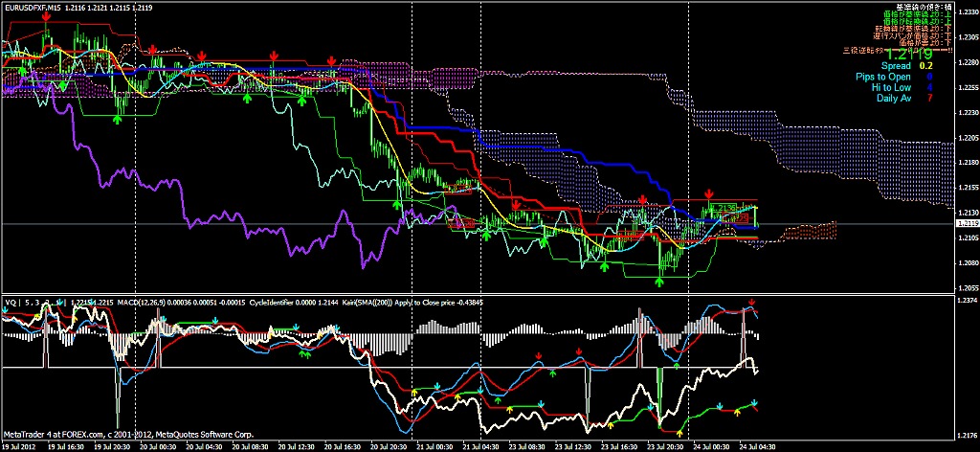Click the first red down arrow at chart's far left
Screen dimensions: 980x452
[46, 16]
